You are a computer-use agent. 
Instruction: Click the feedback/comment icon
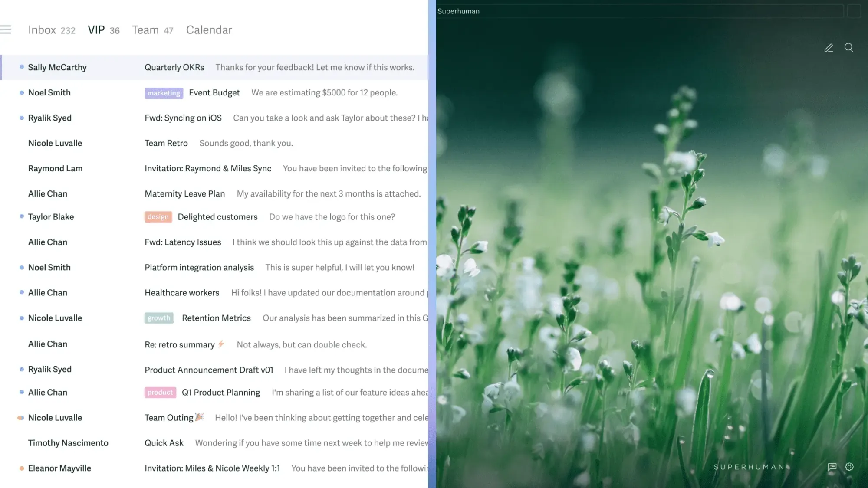click(832, 467)
